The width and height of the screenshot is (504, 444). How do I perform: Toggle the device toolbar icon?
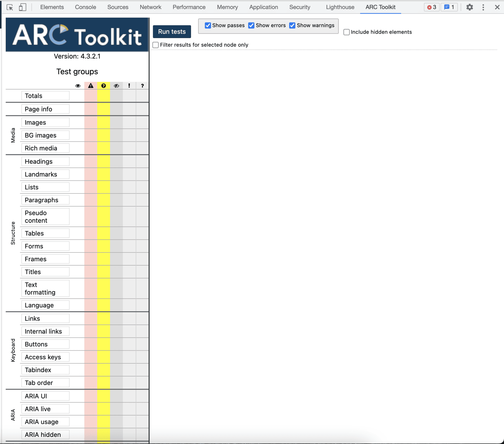pyautogui.click(x=22, y=7)
